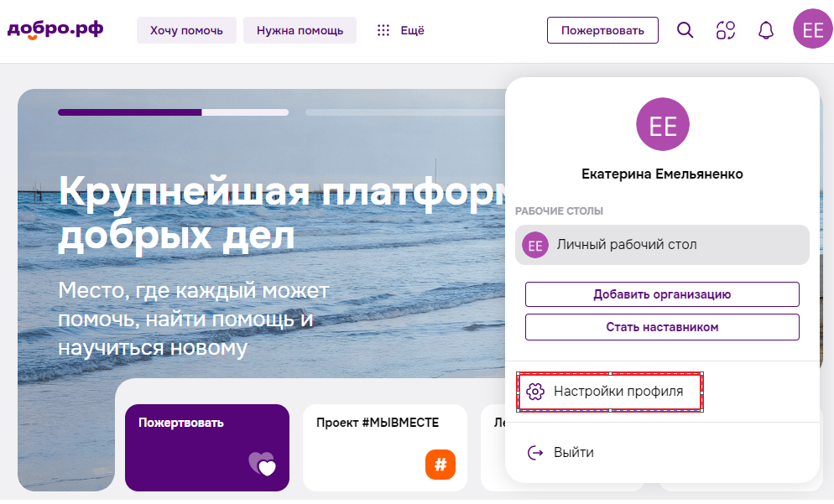This screenshot has height=504, width=834.
Task: Click the search magnifier icon in header
Action: 685,31
